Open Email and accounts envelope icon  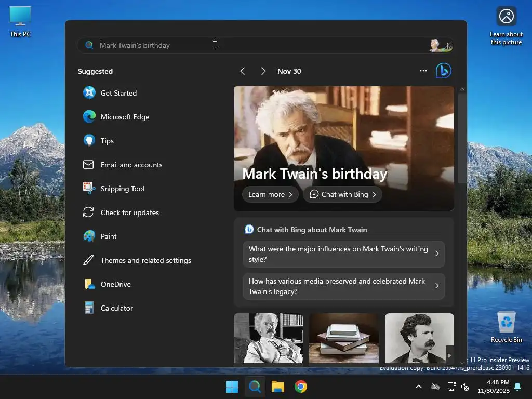[88, 165]
